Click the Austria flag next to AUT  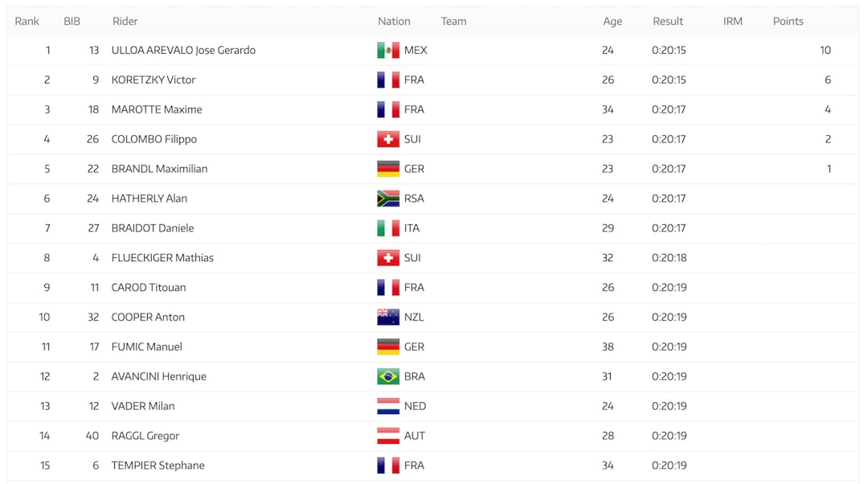click(388, 436)
